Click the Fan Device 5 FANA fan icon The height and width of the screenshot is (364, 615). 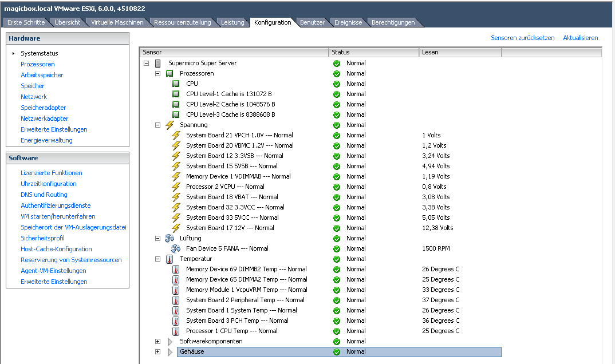pos(176,248)
